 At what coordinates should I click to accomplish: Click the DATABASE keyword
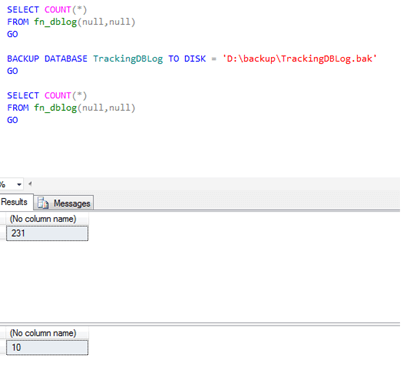pos(66,59)
